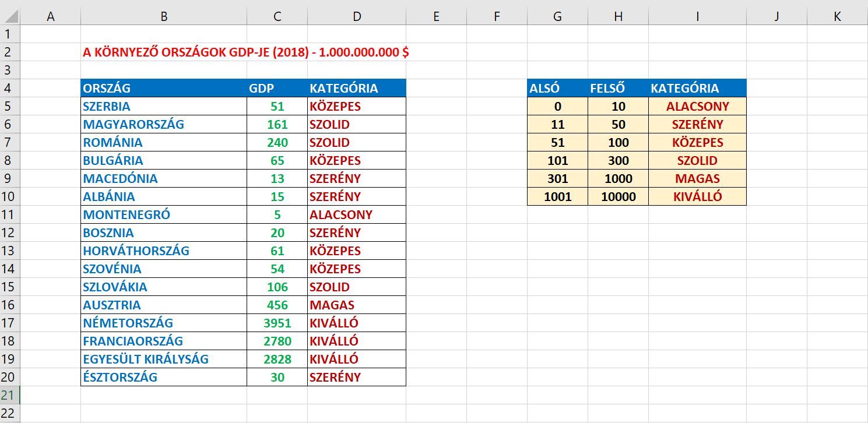Screen dimensions: 868x423
Task: Select the FRANCIAORSZÁG cell
Action: coord(164,341)
